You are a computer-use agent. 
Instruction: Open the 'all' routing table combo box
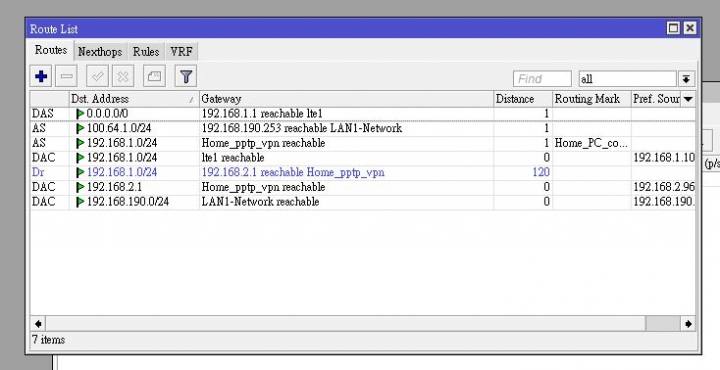coord(628,79)
